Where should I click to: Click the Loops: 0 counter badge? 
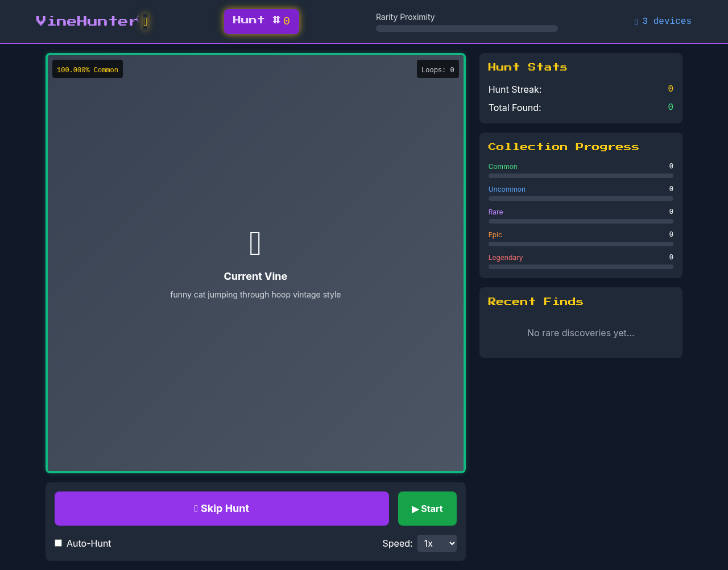pos(437,69)
